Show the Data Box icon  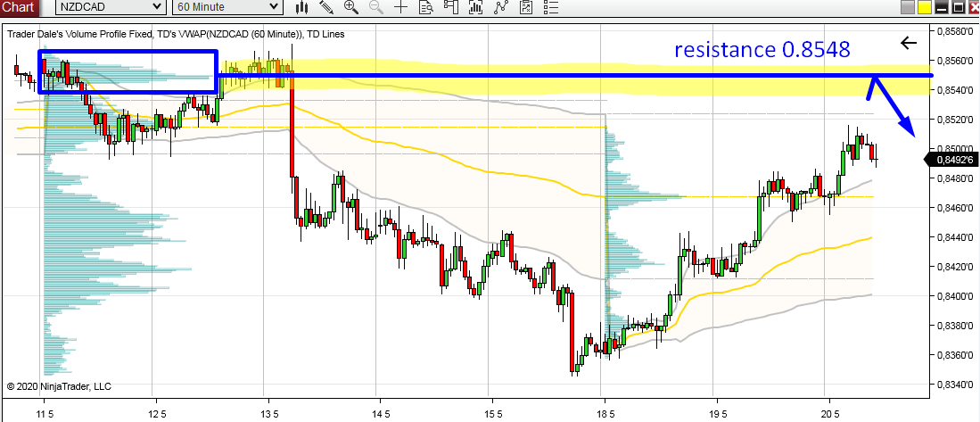(x=426, y=7)
